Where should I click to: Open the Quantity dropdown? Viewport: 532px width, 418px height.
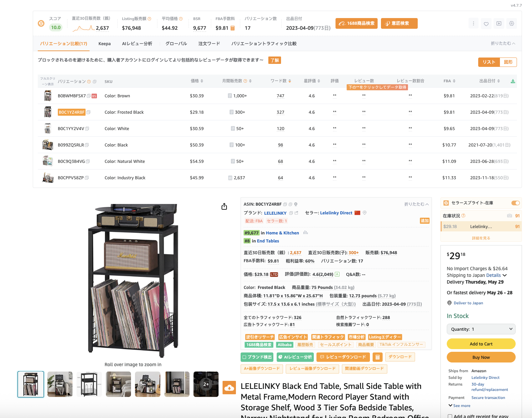pos(481,329)
